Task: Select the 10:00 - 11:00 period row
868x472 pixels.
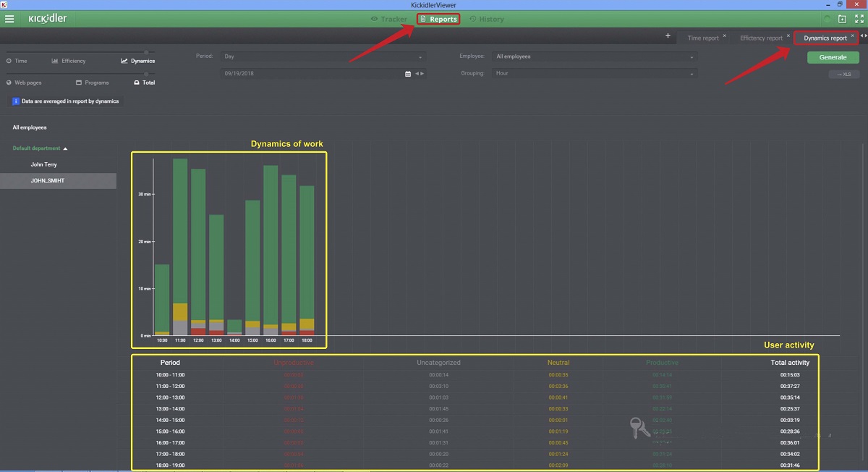Action: pos(475,375)
